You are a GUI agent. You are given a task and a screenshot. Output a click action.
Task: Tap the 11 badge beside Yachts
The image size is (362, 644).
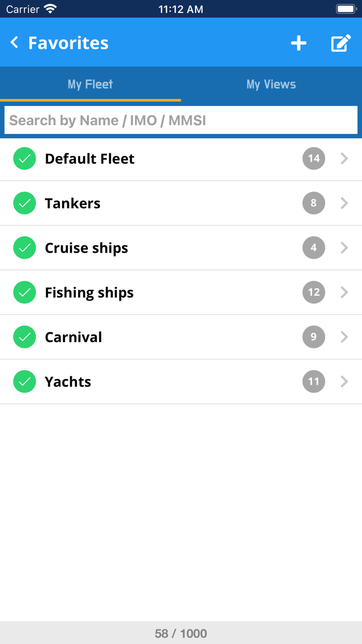pyautogui.click(x=313, y=382)
